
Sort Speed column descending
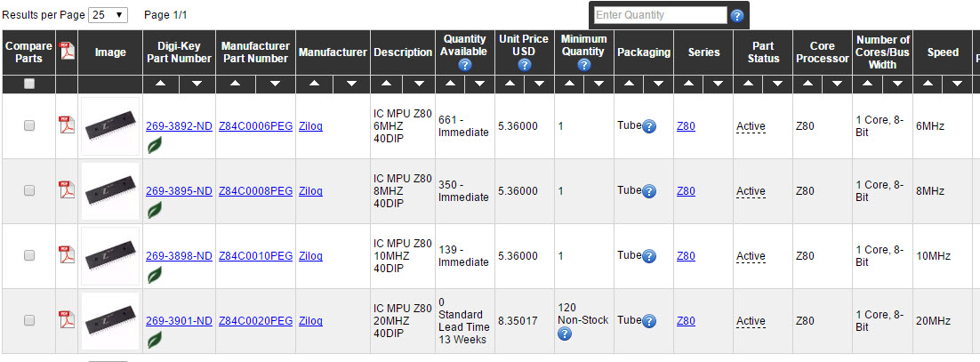(957, 84)
